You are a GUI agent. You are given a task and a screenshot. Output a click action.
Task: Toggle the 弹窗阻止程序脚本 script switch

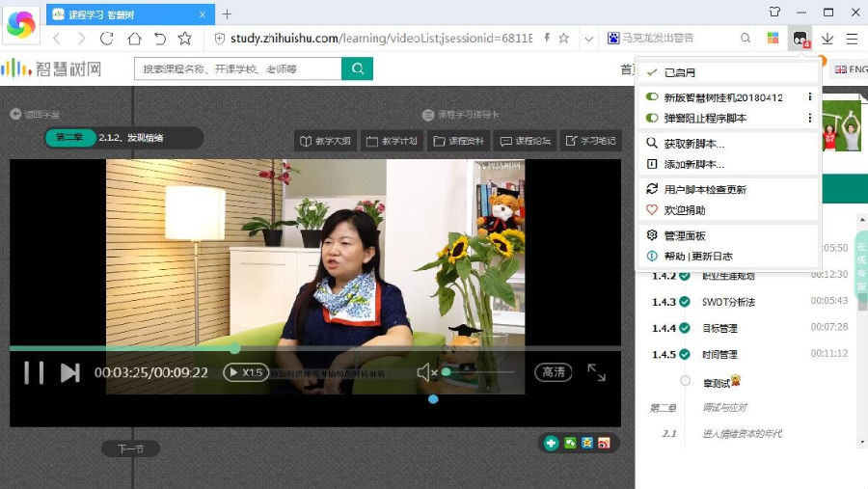pyautogui.click(x=653, y=118)
